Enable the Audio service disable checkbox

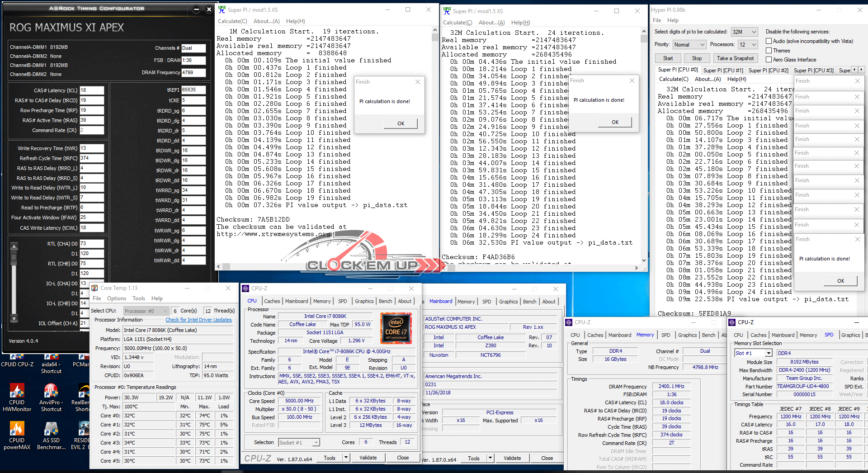click(769, 41)
